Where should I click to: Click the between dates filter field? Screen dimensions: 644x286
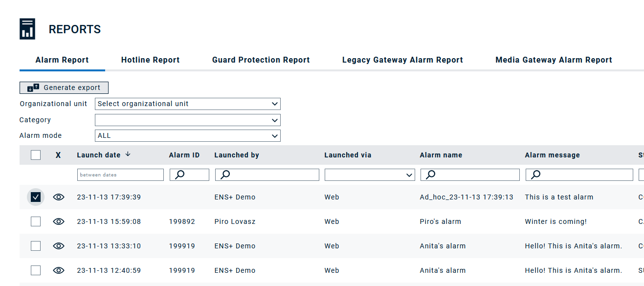(x=120, y=175)
